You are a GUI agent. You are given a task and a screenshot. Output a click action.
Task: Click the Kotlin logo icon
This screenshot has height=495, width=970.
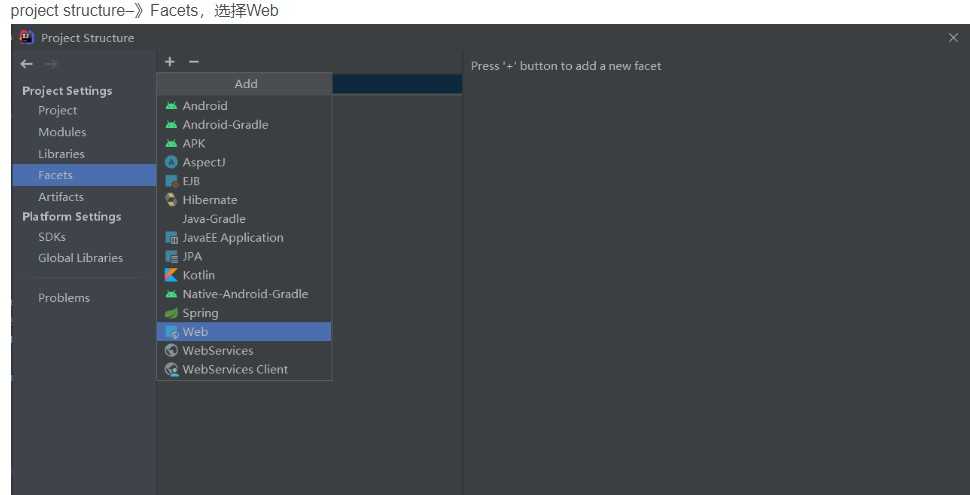point(171,275)
